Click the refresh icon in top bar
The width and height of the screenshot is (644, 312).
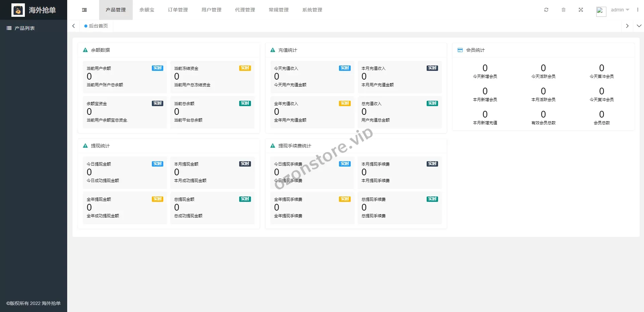click(546, 10)
